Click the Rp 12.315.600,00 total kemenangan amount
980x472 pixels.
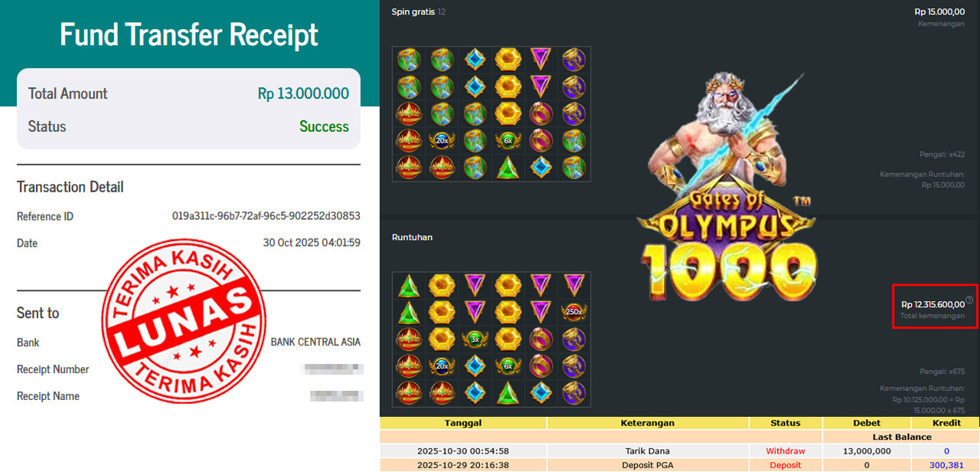point(933,304)
